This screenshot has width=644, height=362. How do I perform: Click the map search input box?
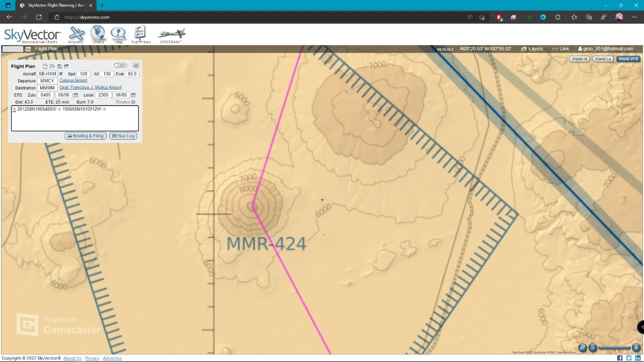(13, 49)
